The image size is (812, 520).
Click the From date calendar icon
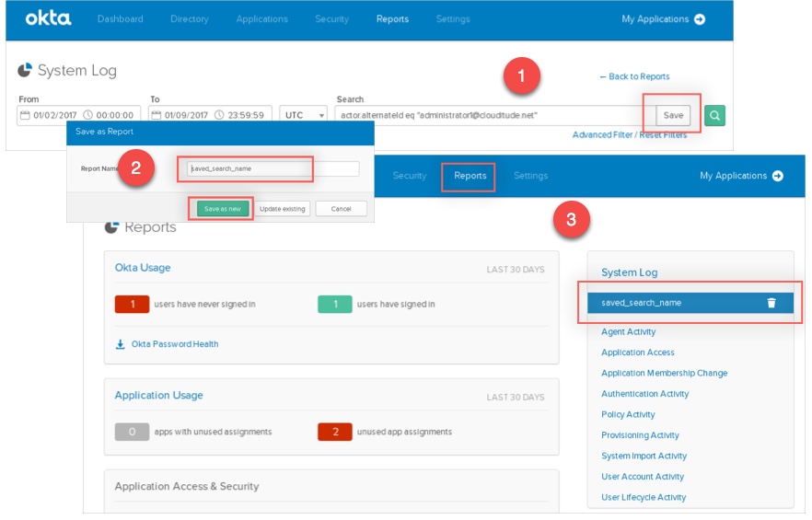(25, 115)
